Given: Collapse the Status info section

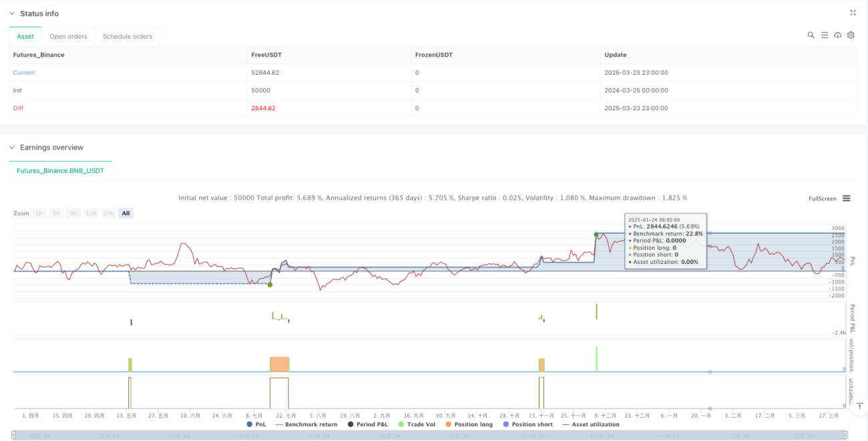Looking at the screenshot, I should pos(11,13).
